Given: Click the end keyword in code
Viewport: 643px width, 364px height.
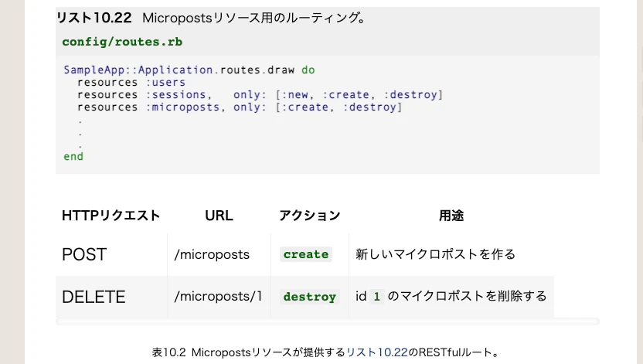Looking at the screenshot, I should tap(73, 157).
